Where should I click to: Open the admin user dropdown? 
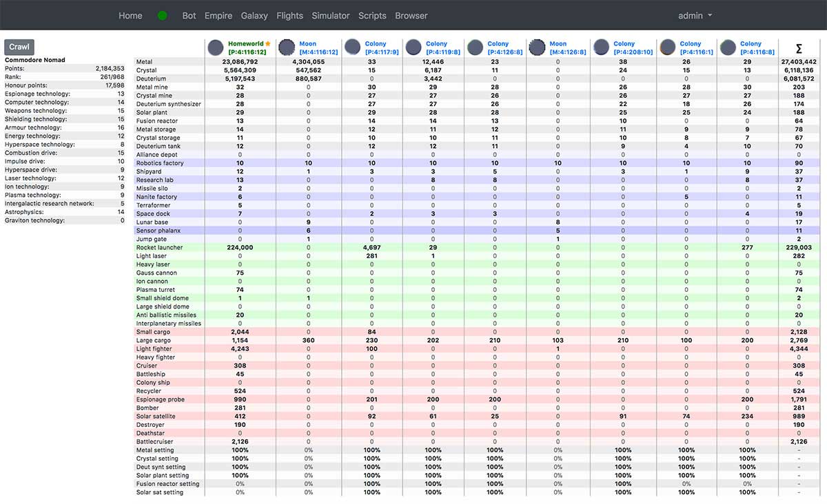695,16
